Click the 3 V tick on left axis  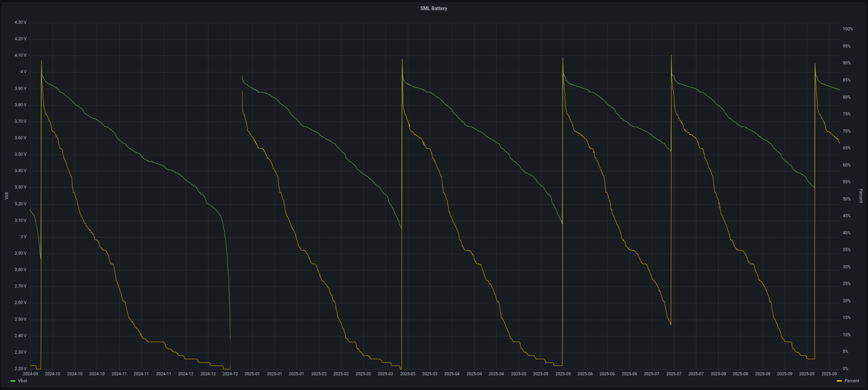coord(23,237)
